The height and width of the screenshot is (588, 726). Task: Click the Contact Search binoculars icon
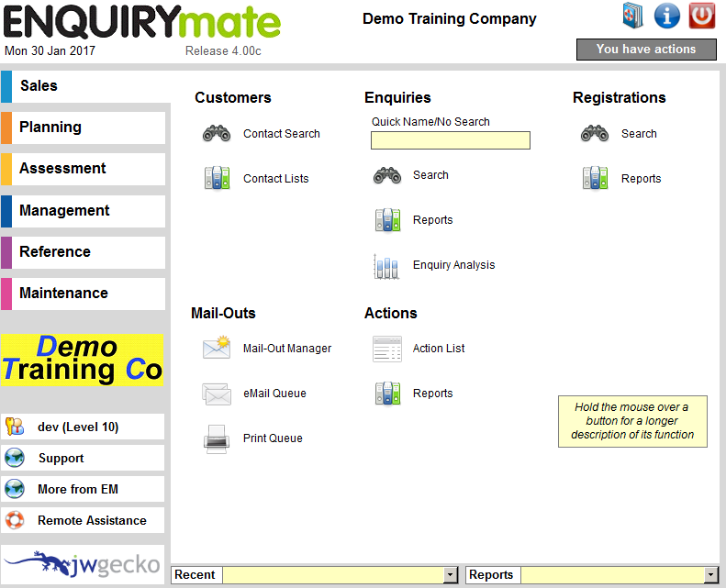[x=217, y=134]
